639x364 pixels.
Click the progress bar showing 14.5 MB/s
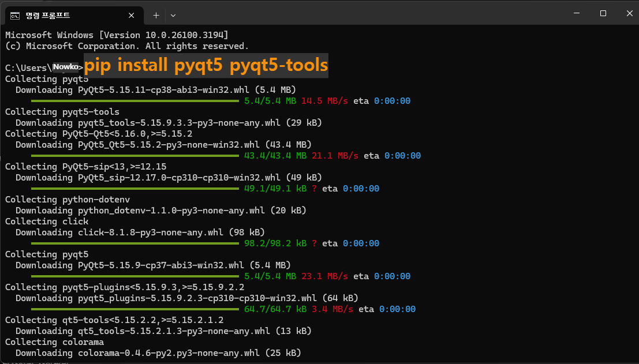[135, 100]
